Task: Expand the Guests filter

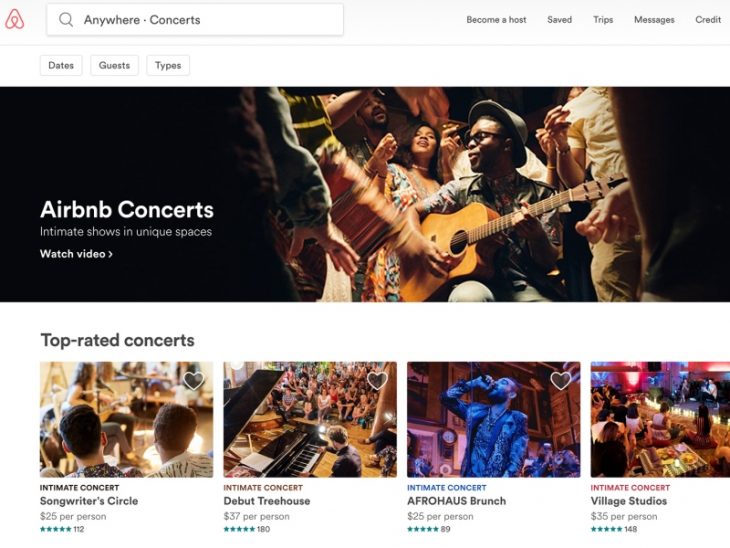Action: tap(114, 65)
